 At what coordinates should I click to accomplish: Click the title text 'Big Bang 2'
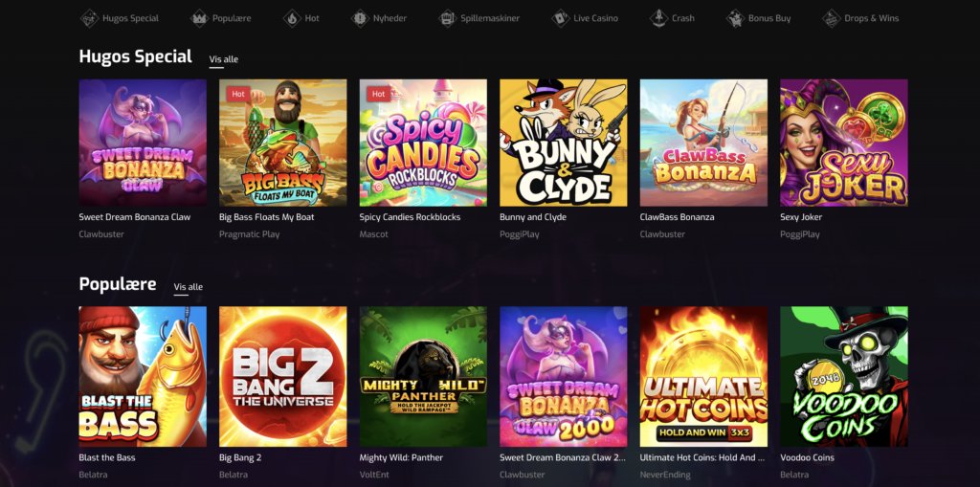[x=240, y=457]
